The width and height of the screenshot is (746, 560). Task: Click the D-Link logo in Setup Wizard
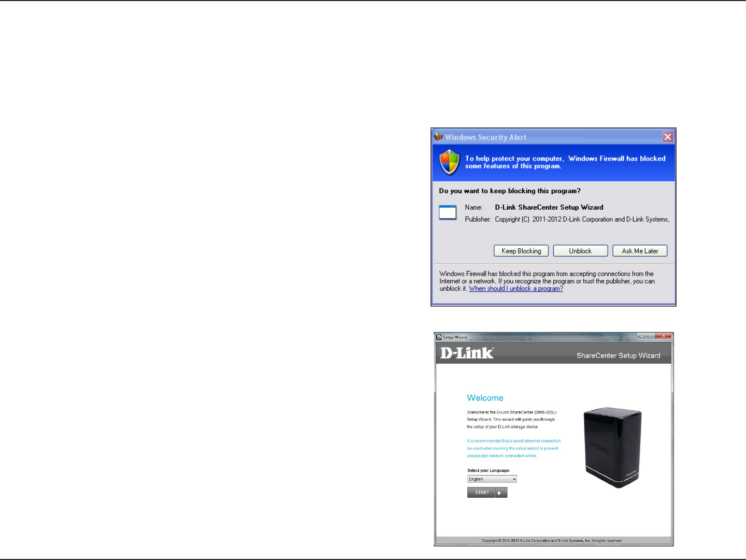pyautogui.click(x=467, y=353)
